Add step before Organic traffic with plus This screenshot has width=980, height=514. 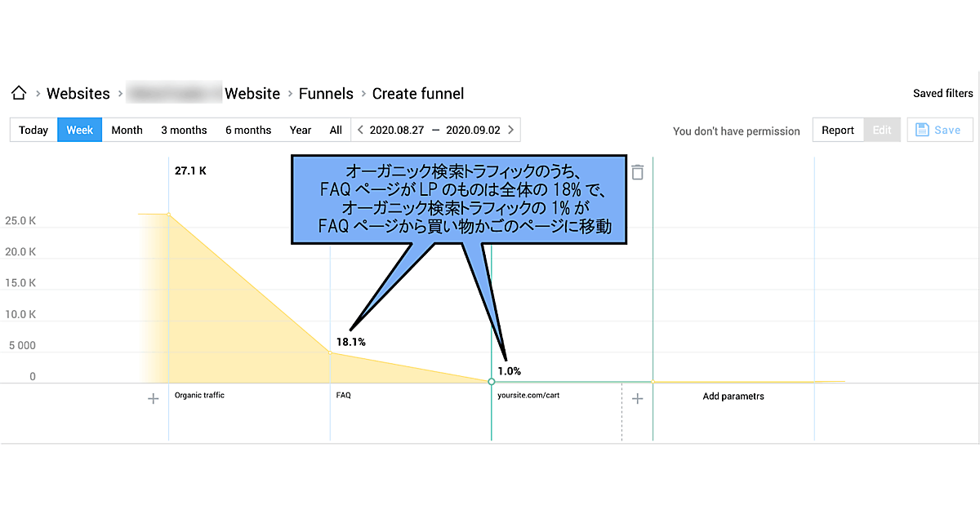point(153,399)
